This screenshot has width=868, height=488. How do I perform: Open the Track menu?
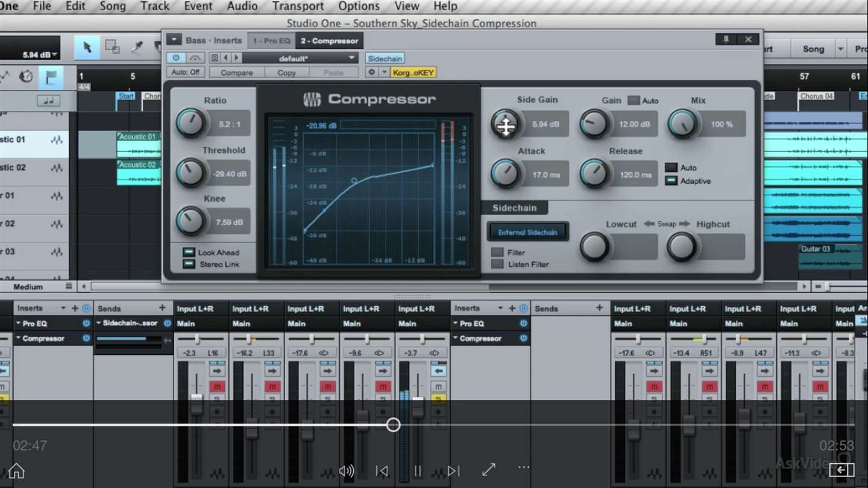tap(155, 6)
